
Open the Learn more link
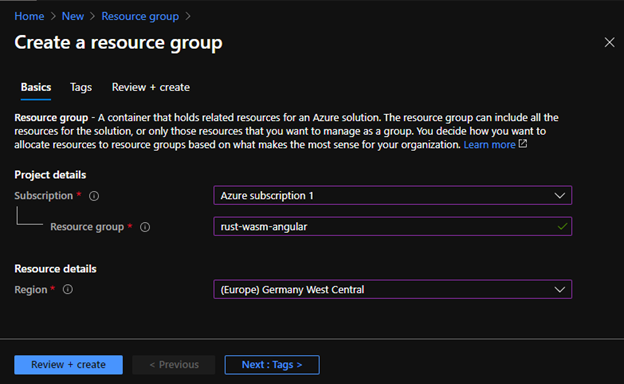[x=489, y=144]
